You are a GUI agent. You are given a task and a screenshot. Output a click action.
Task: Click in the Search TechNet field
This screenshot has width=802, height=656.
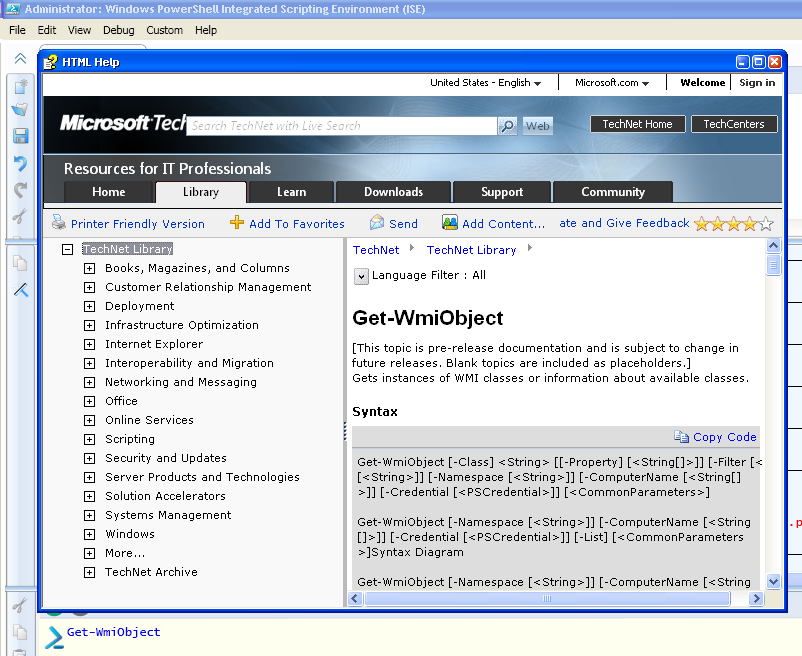[342, 126]
